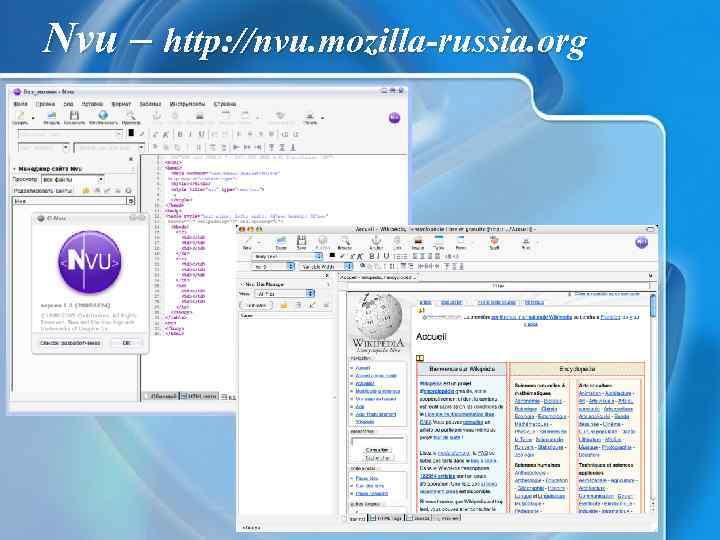Viewport: 720px width, 540px height.
Task: Open the Инструменты menu in Russian Nvu window
Action: pyautogui.click(x=187, y=104)
